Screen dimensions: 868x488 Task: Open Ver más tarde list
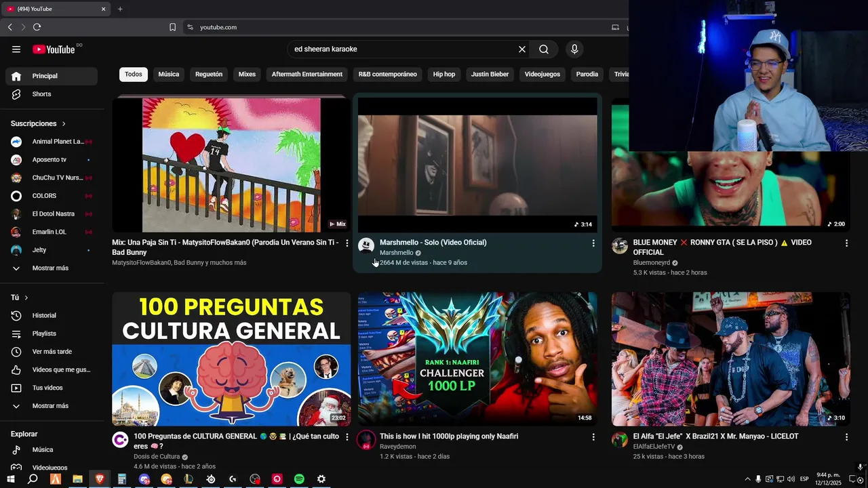coord(52,352)
